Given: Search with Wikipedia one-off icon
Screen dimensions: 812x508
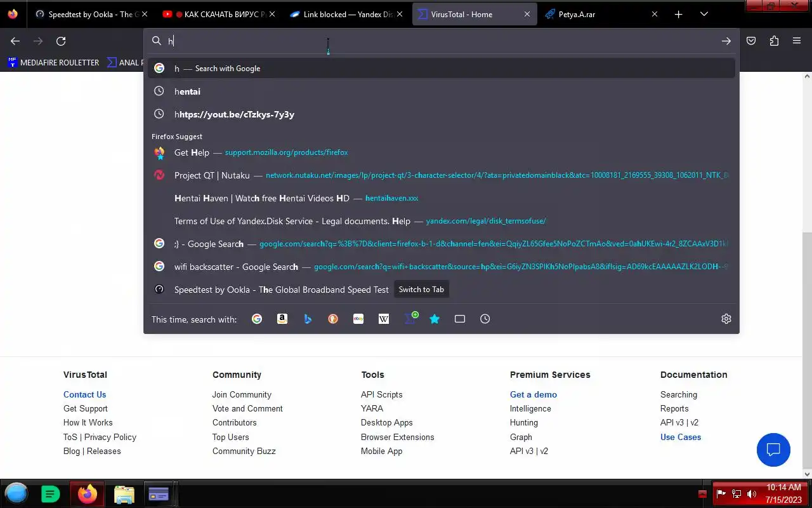Looking at the screenshot, I should (384, 319).
